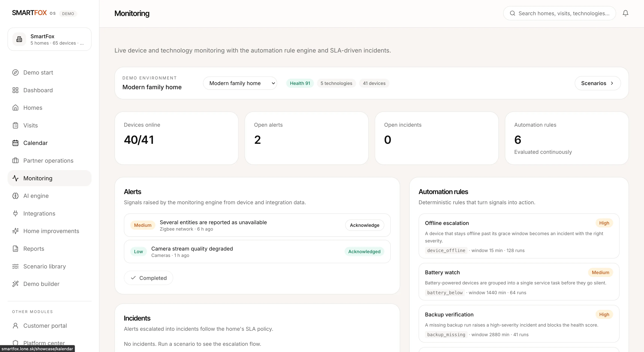
Task: Click the SMARTFOX OS logo
Action: pos(34,13)
